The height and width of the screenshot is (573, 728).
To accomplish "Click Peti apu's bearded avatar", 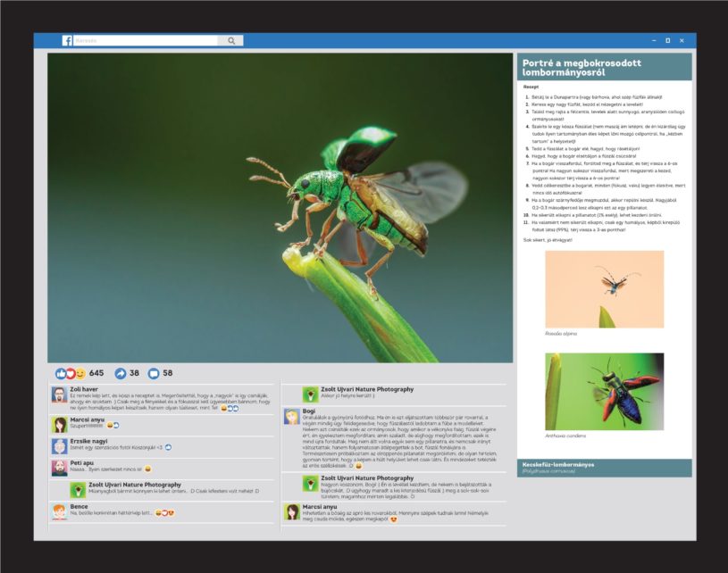I will [x=59, y=468].
